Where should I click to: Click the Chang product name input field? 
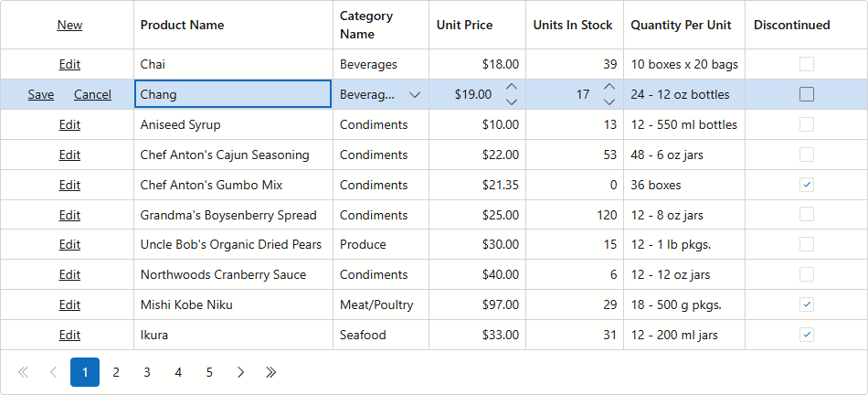point(233,94)
